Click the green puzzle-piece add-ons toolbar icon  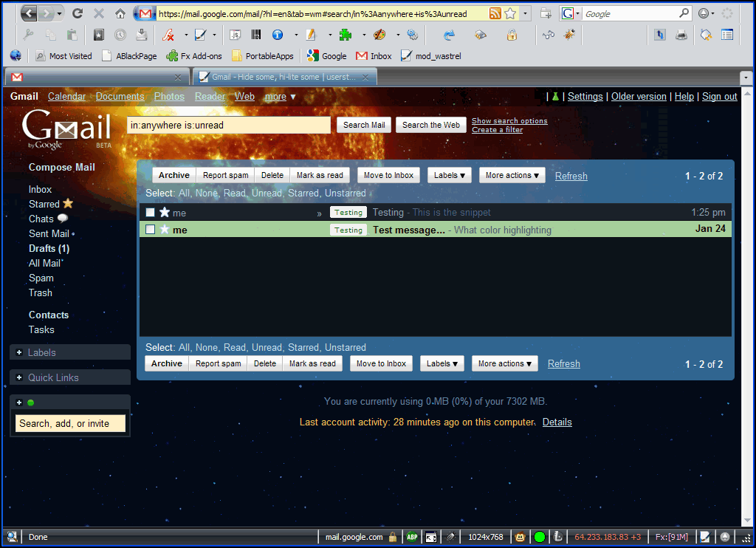pos(346,35)
